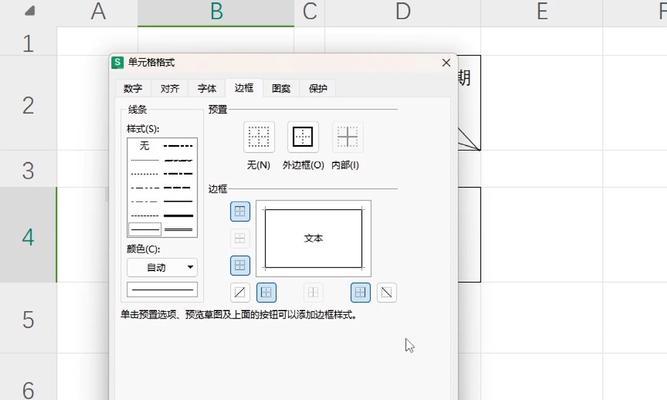Choose the double line style

[179, 229]
